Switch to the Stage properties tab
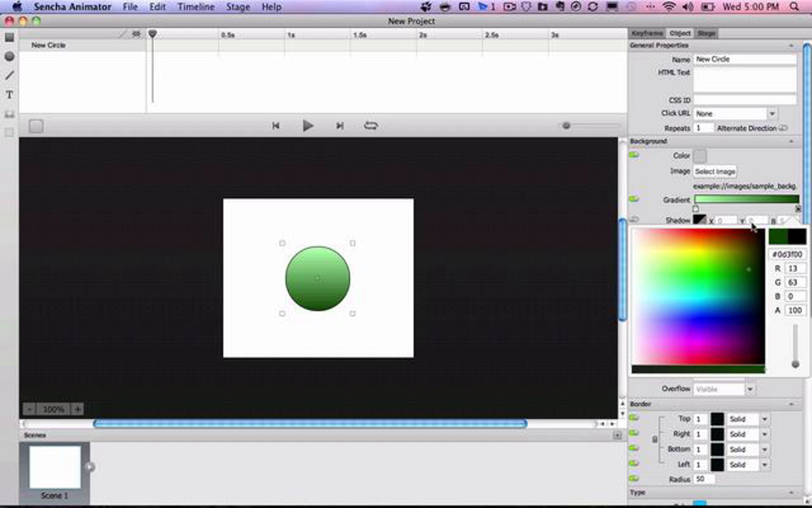The image size is (812, 508). point(706,33)
